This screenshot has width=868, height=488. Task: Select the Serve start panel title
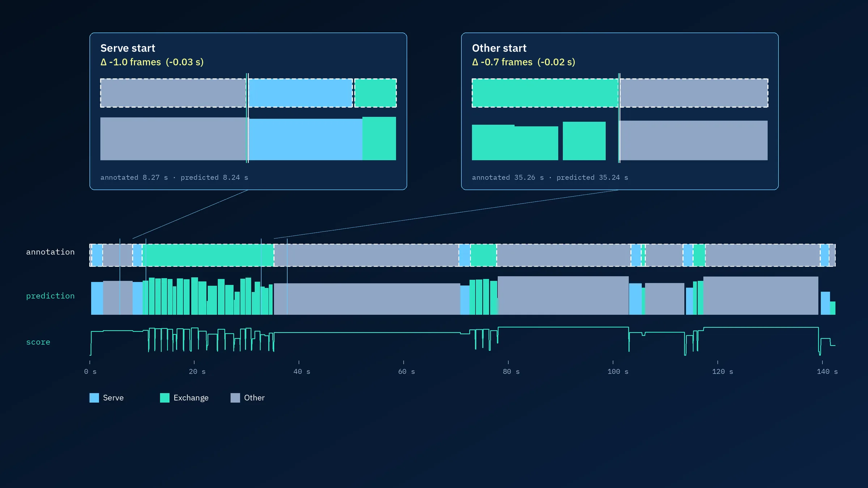[x=128, y=48]
